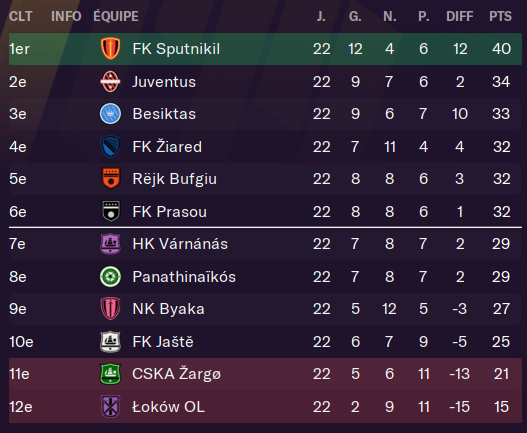Sort the table by PTS column
The image size is (527, 433).
point(500,16)
